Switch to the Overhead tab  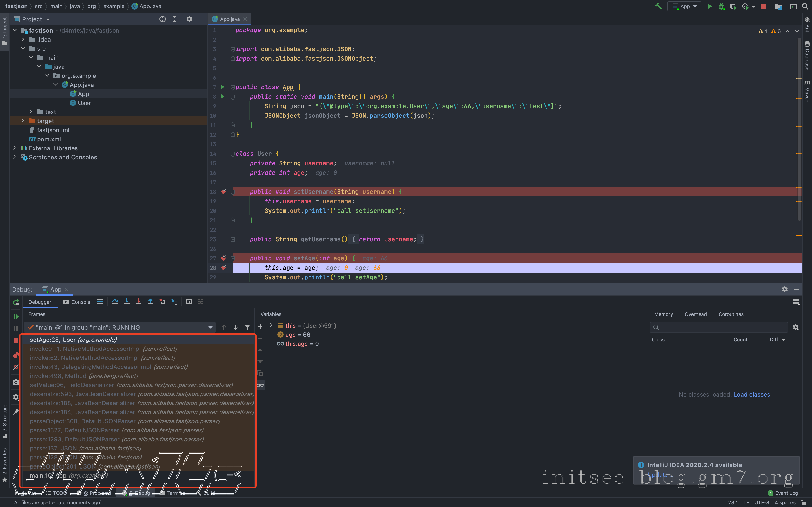695,314
